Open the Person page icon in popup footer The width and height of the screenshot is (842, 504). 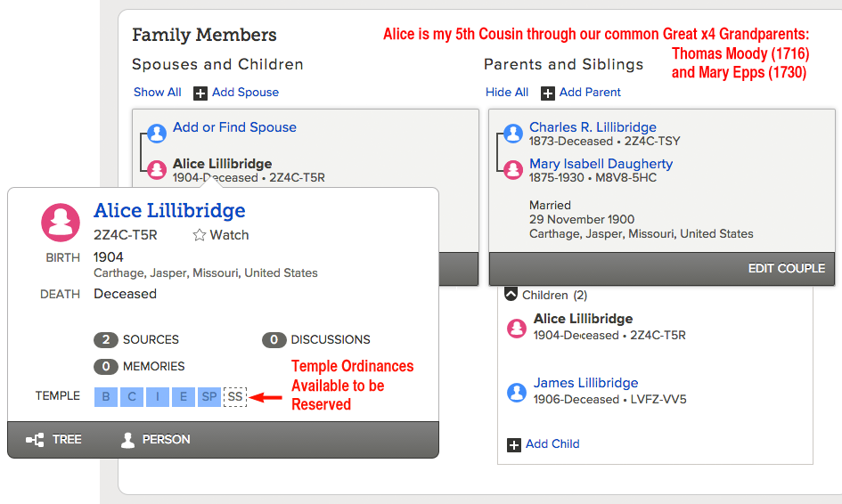pyautogui.click(x=127, y=440)
